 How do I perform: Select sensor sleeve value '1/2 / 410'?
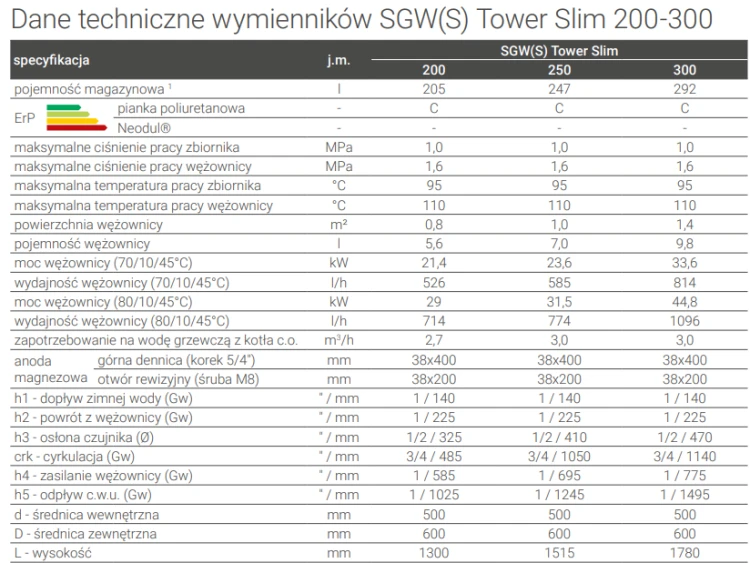tap(559, 437)
